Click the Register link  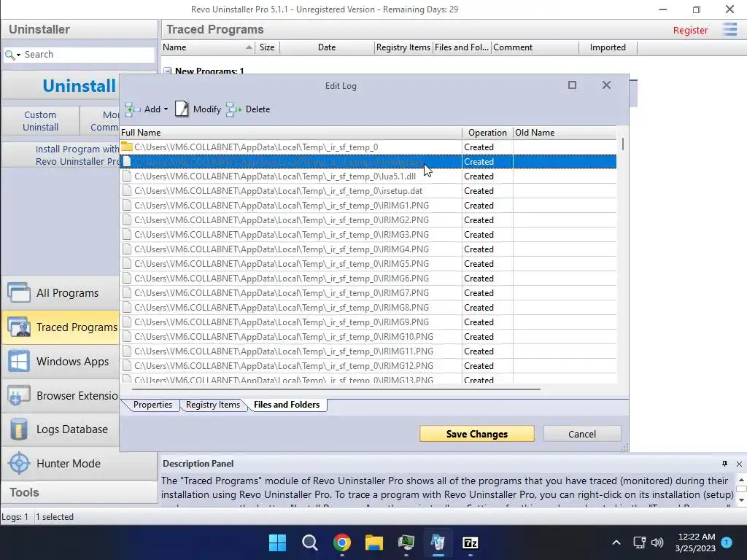690,30
